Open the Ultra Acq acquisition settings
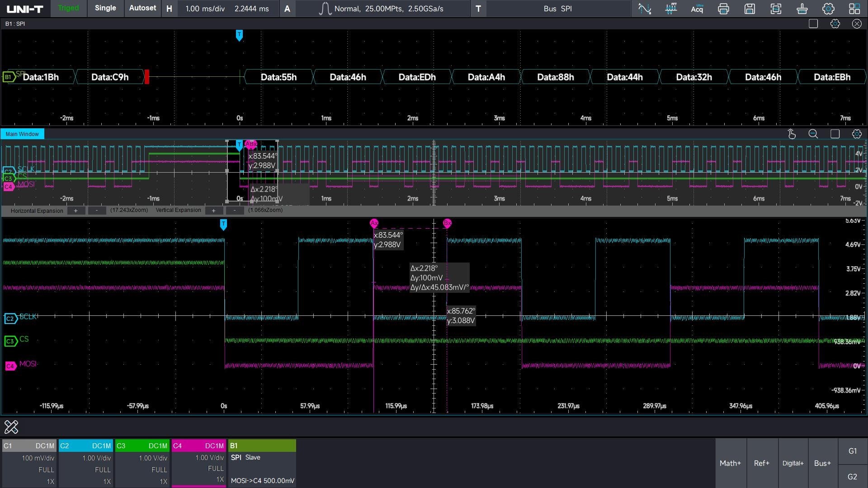The height and width of the screenshot is (488, 868). [697, 9]
